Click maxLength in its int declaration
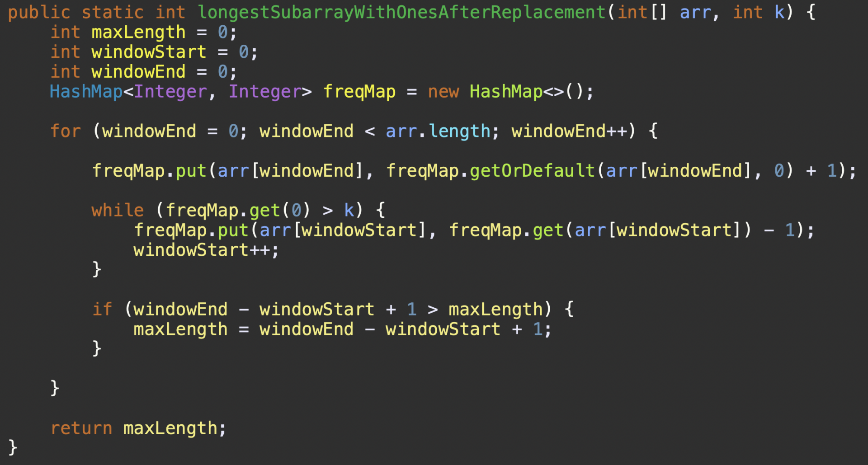868x465 pixels. click(138, 33)
